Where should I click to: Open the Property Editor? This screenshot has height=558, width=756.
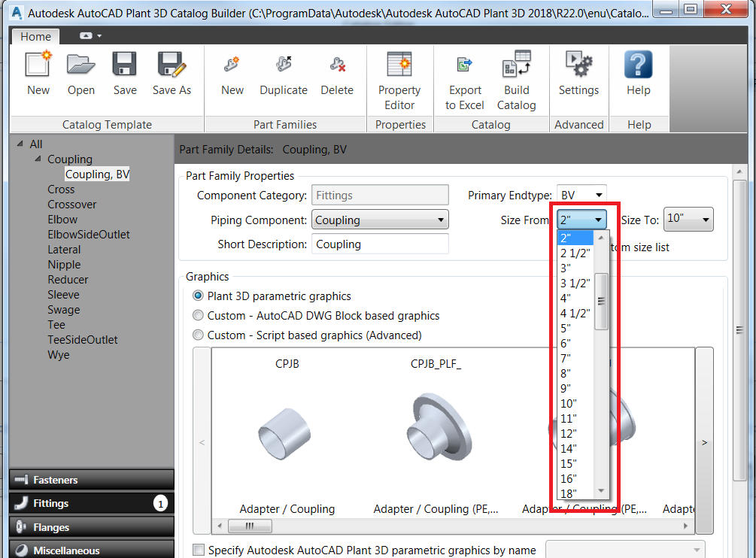pos(399,75)
